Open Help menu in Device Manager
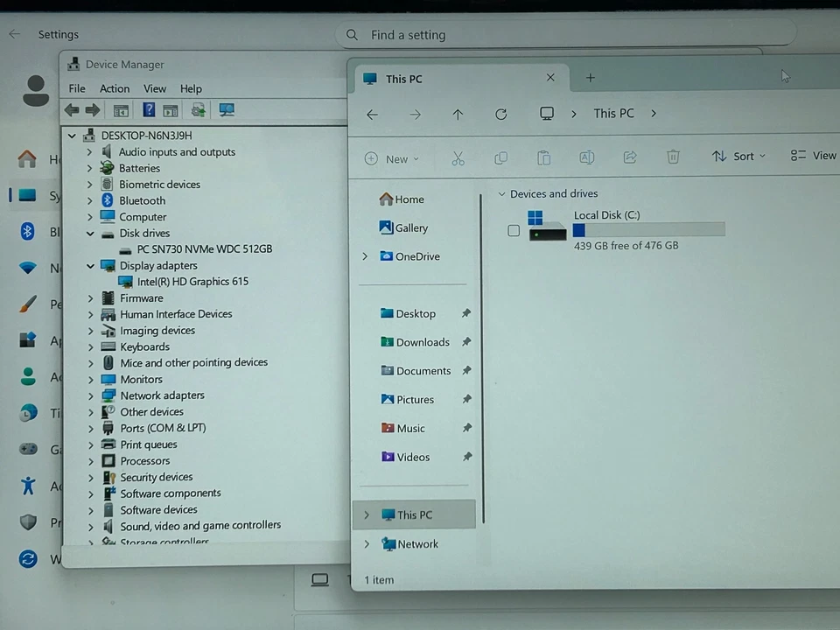Screen dimensions: 840x630 click(x=191, y=88)
